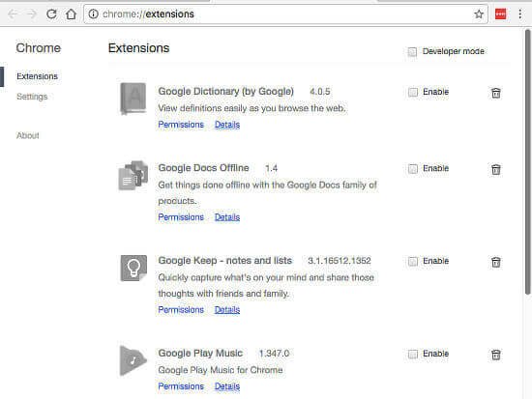Check Enable for Google Keep
Image resolution: width=532 pixels, height=399 pixels.
tap(413, 262)
